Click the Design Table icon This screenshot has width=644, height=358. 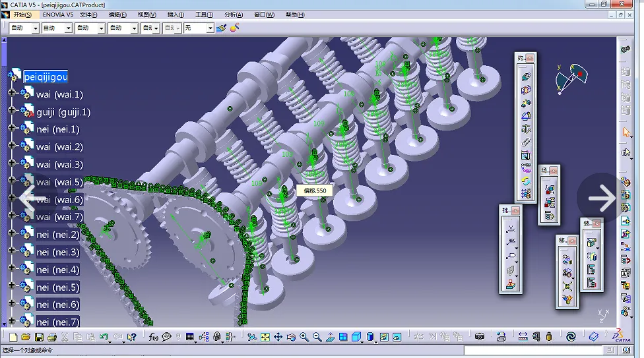pyautogui.click(x=189, y=337)
